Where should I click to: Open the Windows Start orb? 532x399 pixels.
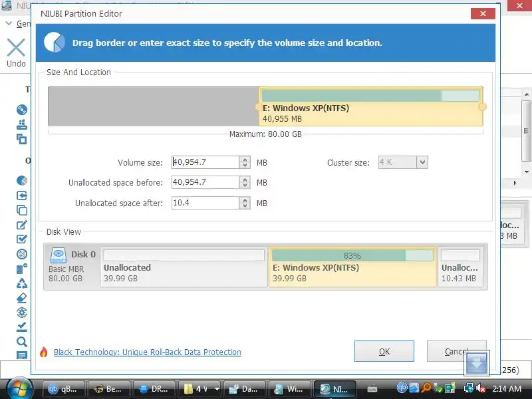(x=19, y=388)
